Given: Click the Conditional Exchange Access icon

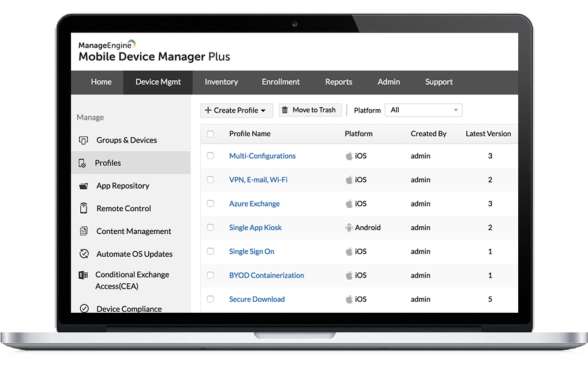Looking at the screenshot, I should [x=83, y=275].
